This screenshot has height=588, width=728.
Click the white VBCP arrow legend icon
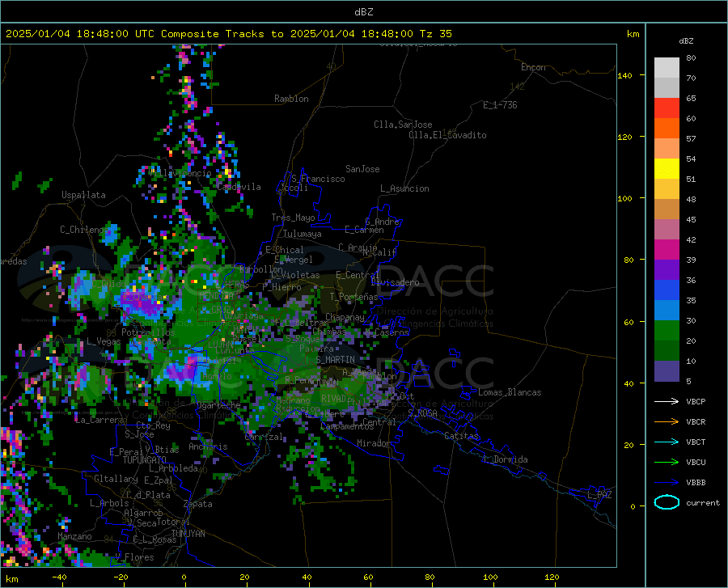pos(667,401)
